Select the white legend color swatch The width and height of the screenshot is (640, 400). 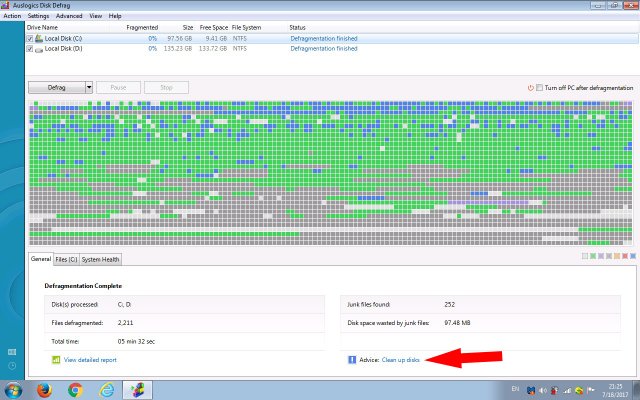tap(585, 256)
